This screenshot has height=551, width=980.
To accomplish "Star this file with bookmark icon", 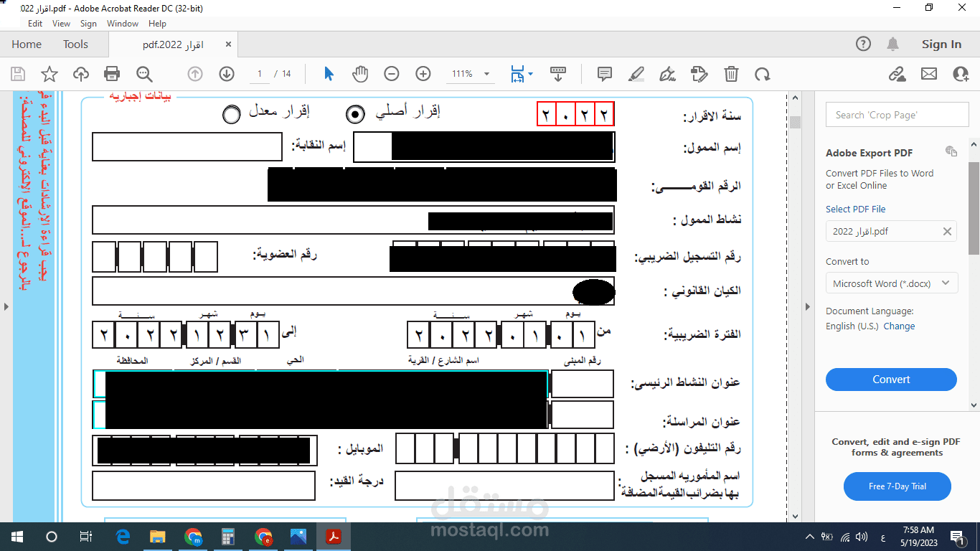I will pyautogui.click(x=49, y=74).
